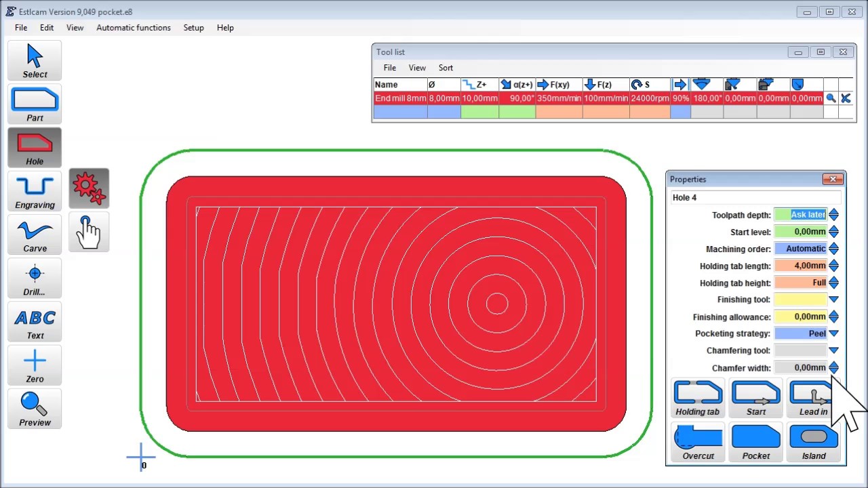868x488 pixels.
Task: Open the Setup menu
Action: (193, 28)
